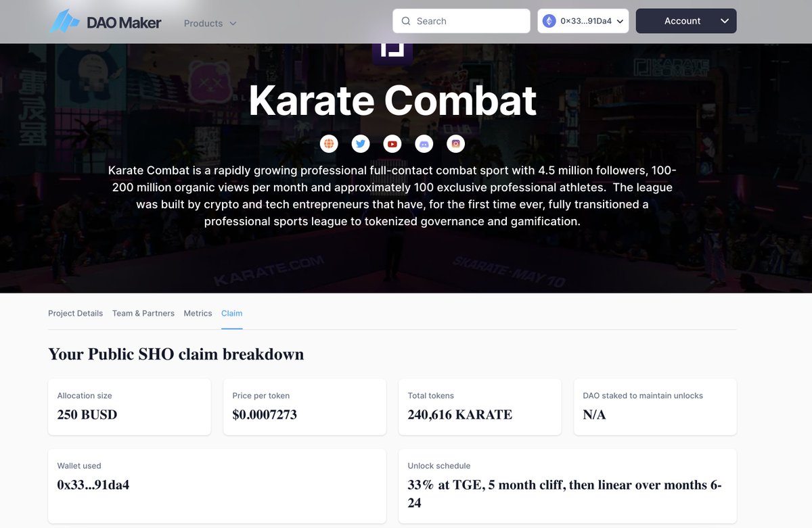Click the Karate Combat project logo
Image resolution: width=812 pixels, height=528 pixels.
coord(392,53)
